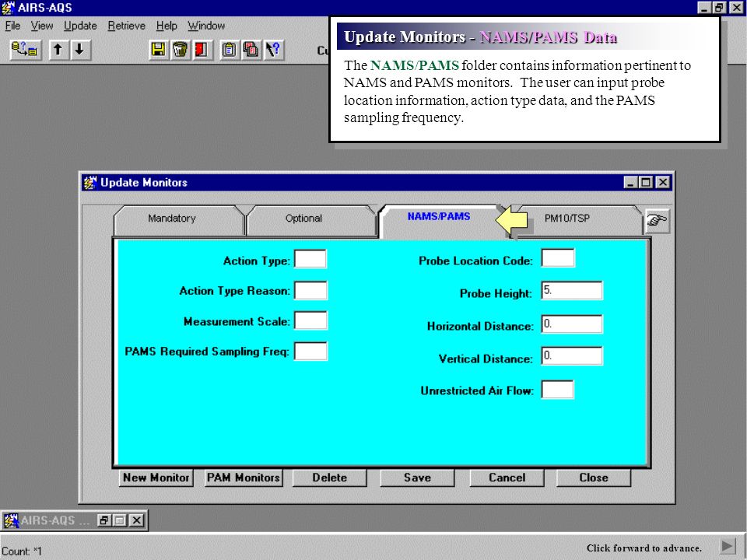
Task: Minimize the Update Monitors window
Action: coord(631,182)
